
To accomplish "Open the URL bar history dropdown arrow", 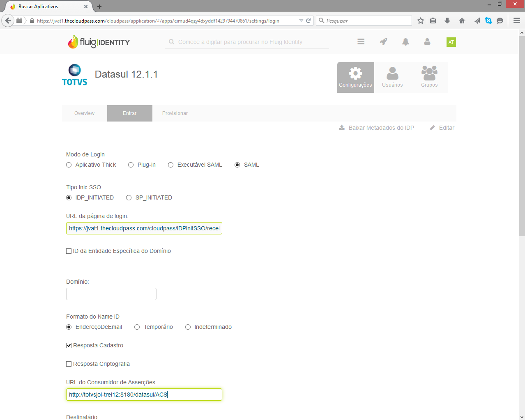I will point(301,21).
